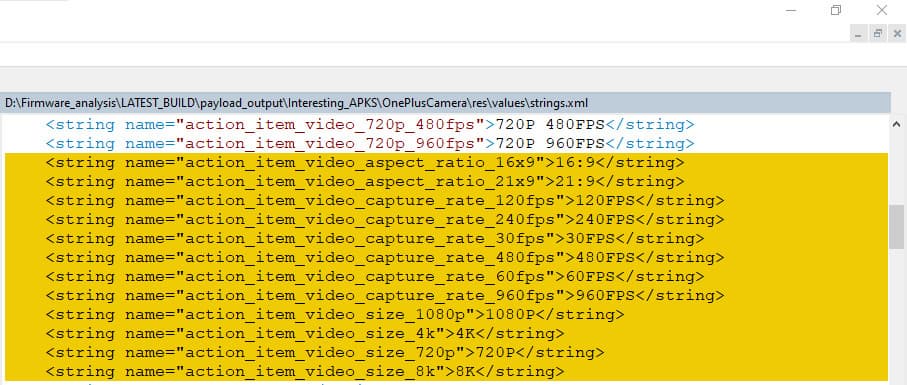Place cursor in the 720p_960fps string line
Image resolution: width=907 pixels, height=385 pixels.
[370, 143]
